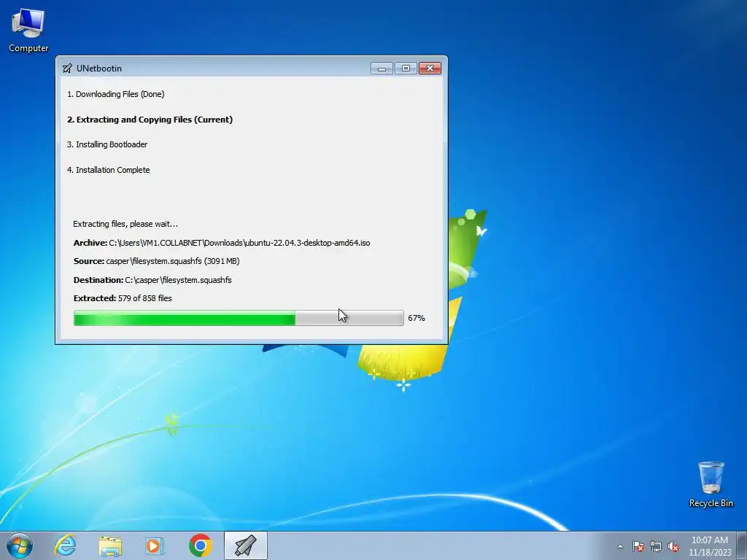Click the extraction progress bar
The image size is (747, 560).
(239, 318)
